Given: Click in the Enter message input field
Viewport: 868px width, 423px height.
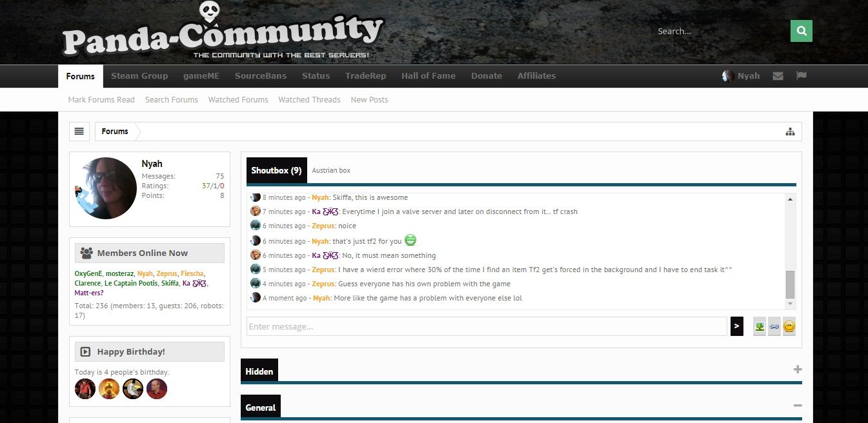Looking at the screenshot, I should click(487, 327).
